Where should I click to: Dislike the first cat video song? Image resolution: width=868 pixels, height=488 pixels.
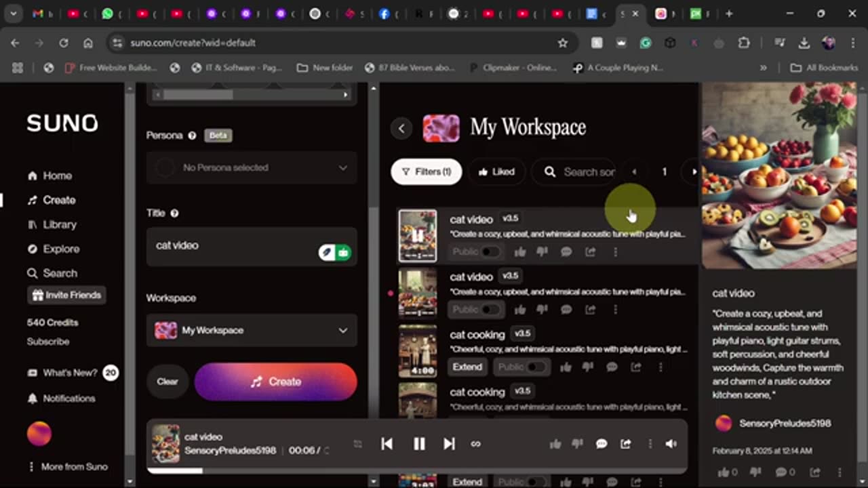tap(542, 252)
